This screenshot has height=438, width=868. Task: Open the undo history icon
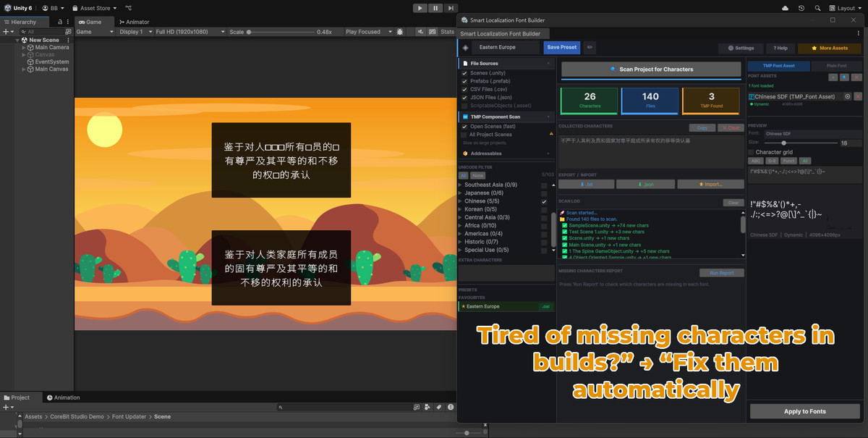[x=801, y=8]
